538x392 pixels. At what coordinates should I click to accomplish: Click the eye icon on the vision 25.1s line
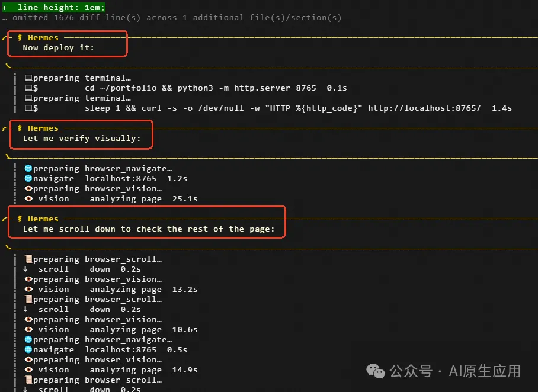coord(28,199)
